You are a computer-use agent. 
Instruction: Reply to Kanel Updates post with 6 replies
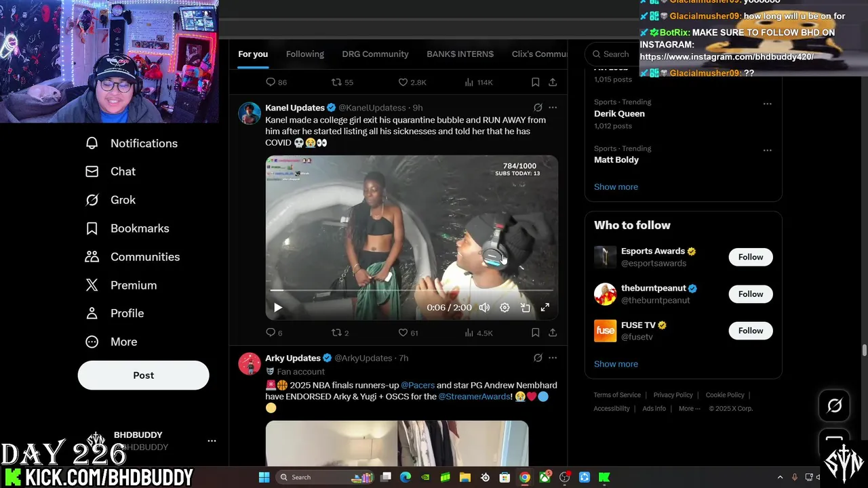click(x=274, y=333)
